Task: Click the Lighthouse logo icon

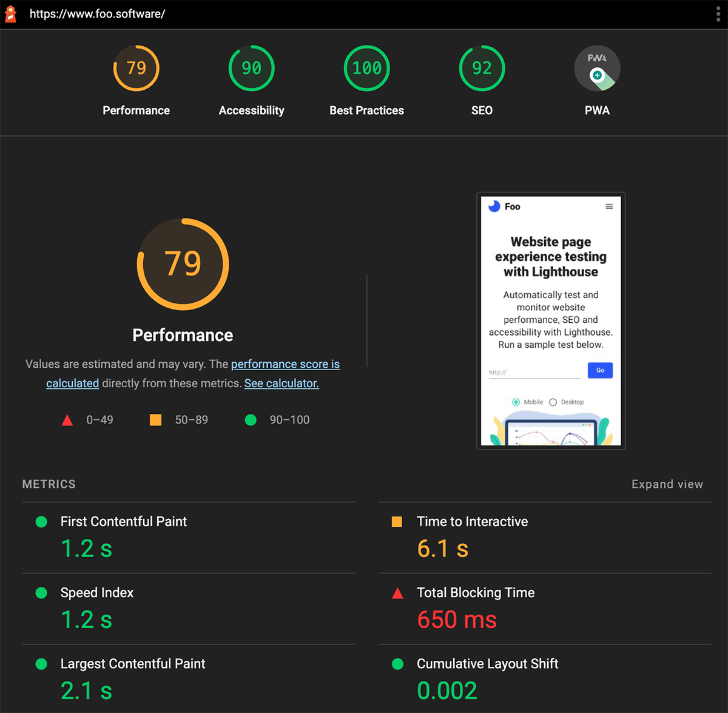Action: (11, 14)
